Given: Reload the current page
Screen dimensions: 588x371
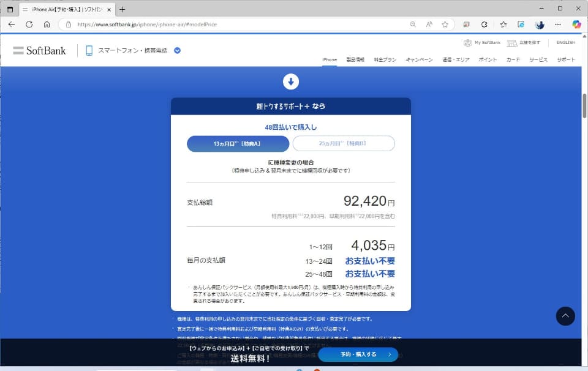Looking at the screenshot, I should (x=29, y=24).
